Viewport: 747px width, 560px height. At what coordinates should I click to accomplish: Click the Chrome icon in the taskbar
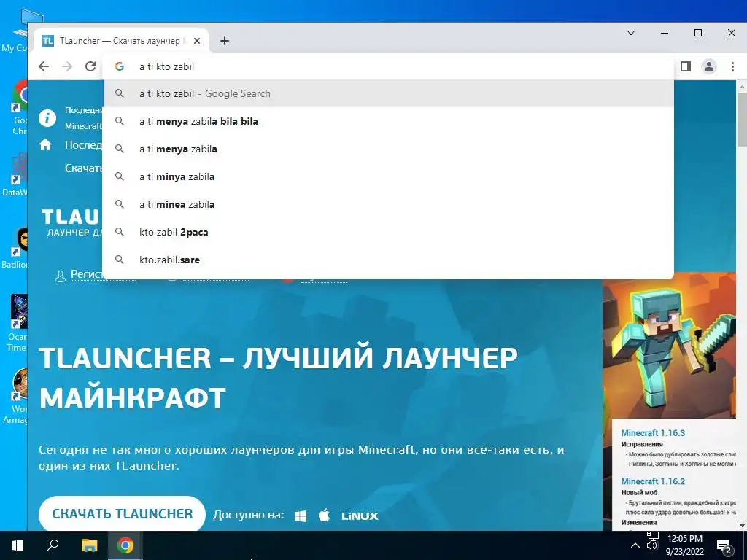click(125, 545)
